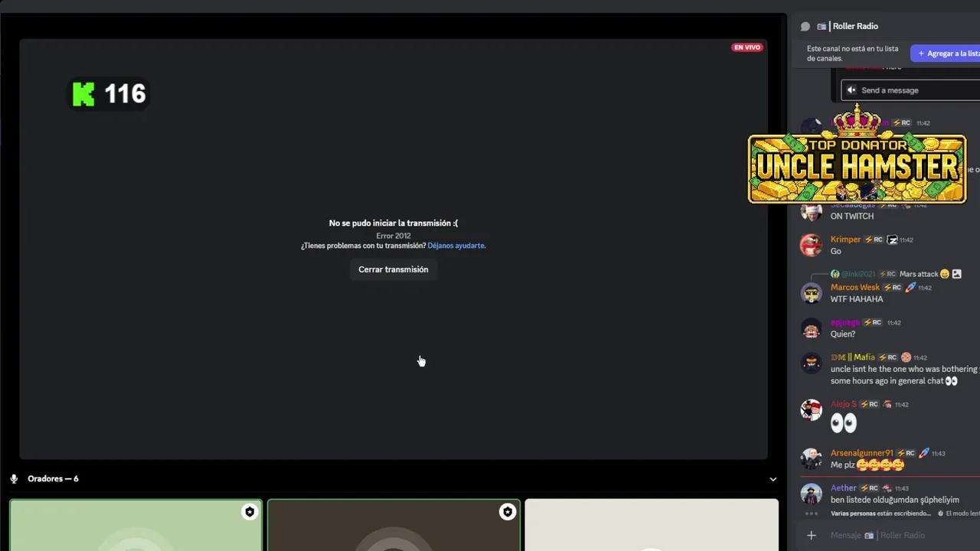
Task: Focus the Send a message field
Action: click(x=911, y=90)
